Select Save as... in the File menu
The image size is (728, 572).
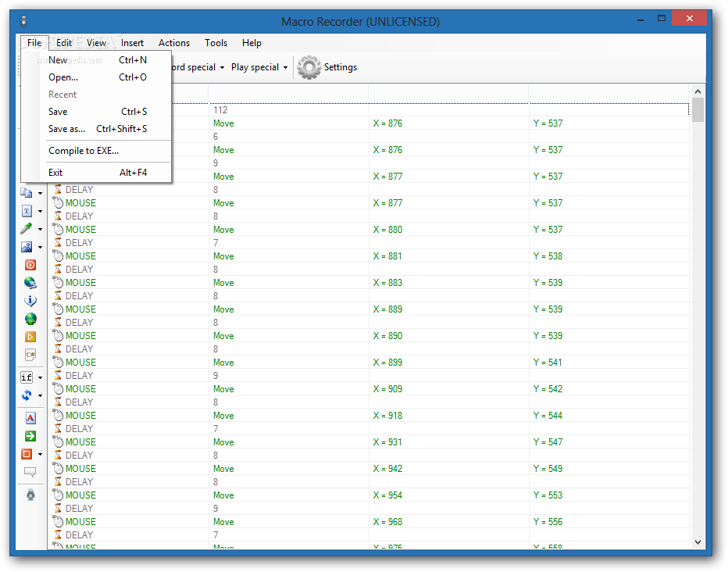[98, 129]
